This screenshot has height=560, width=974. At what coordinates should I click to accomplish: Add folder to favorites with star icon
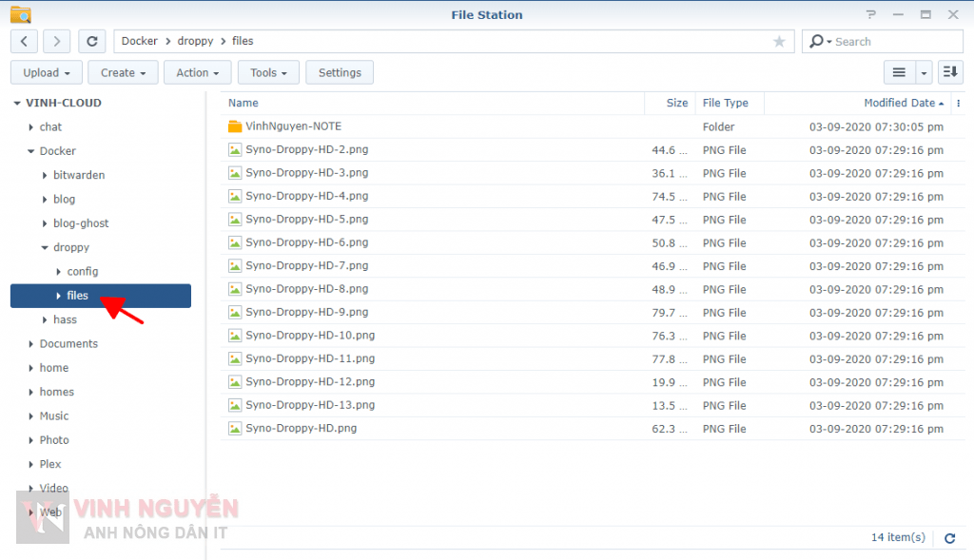[779, 42]
